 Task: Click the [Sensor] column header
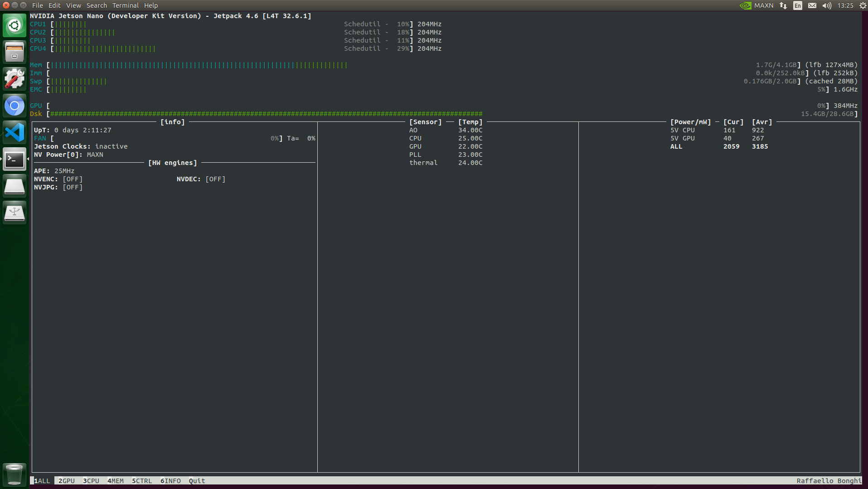(x=425, y=122)
